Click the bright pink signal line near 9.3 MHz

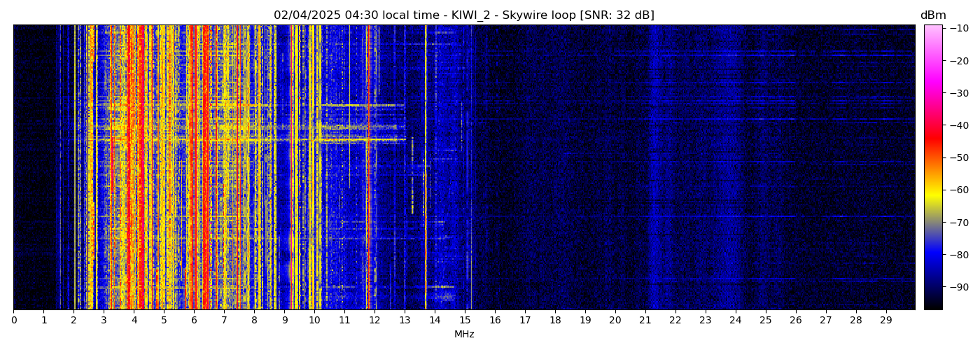[x=293, y=168]
